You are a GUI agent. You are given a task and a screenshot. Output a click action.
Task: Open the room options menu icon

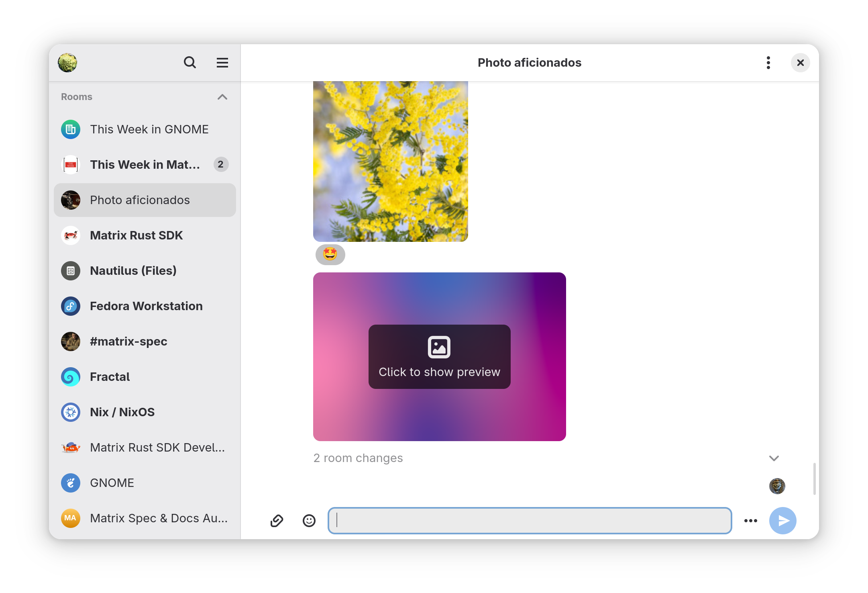coord(768,63)
